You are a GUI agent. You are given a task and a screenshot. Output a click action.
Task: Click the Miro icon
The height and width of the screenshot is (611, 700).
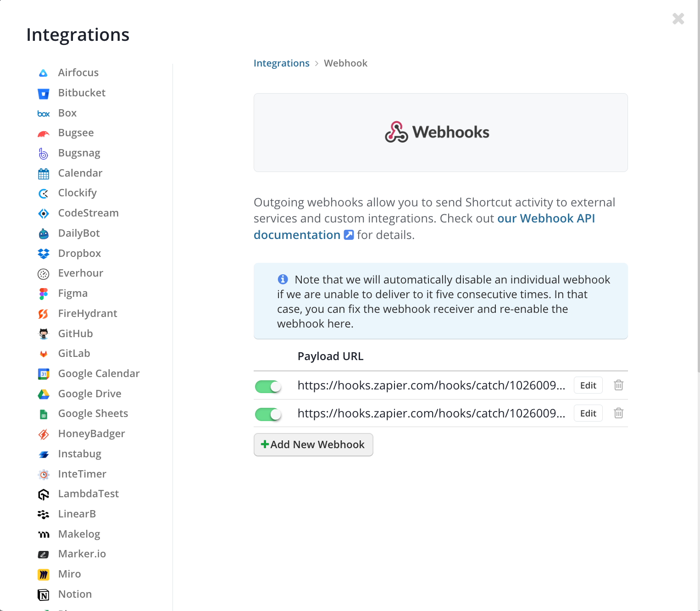pos(43,575)
